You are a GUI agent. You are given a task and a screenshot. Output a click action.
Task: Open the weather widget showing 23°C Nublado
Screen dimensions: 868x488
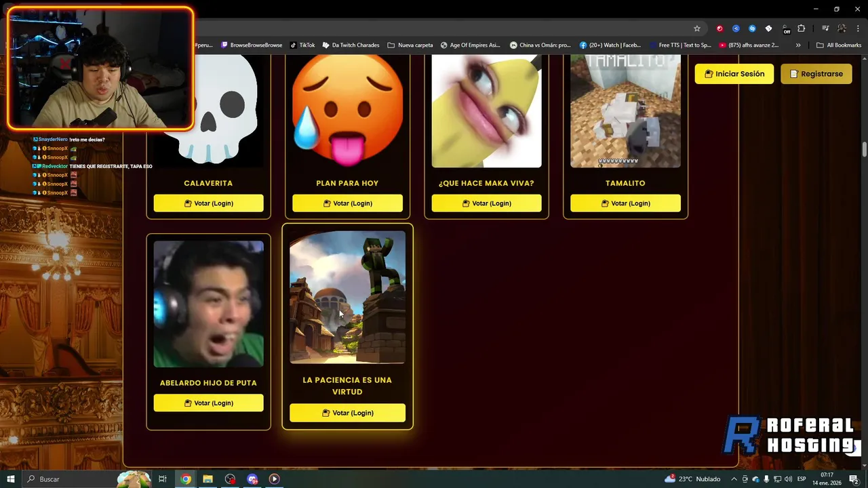pyautogui.click(x=692, y=479)
